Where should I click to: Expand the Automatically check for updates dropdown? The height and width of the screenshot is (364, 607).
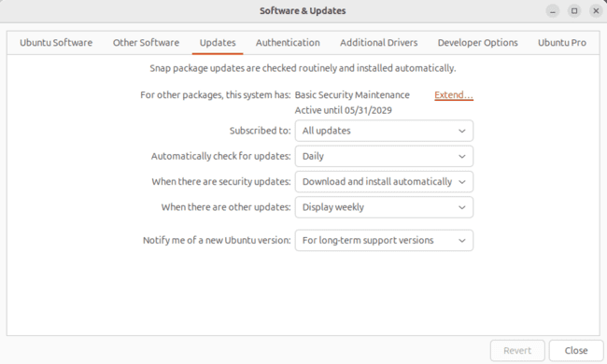click(x=384, y=156)
